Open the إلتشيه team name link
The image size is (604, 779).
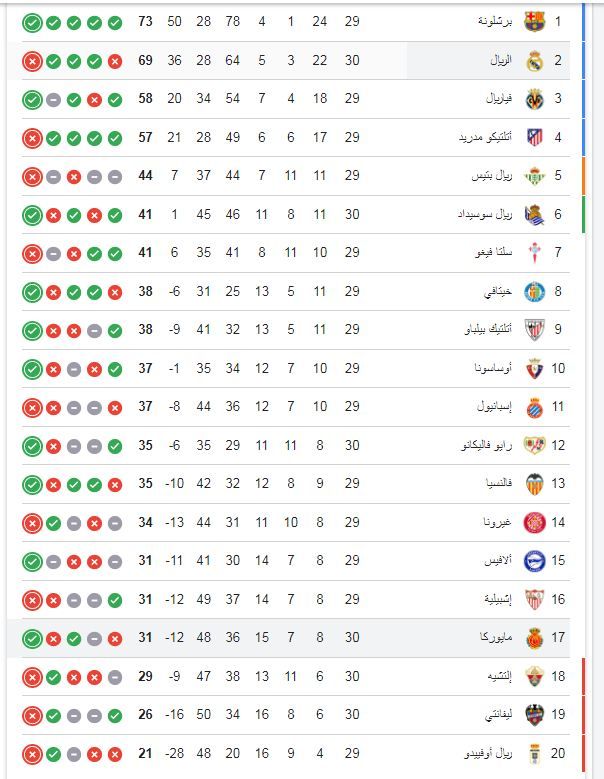[497, 676]
